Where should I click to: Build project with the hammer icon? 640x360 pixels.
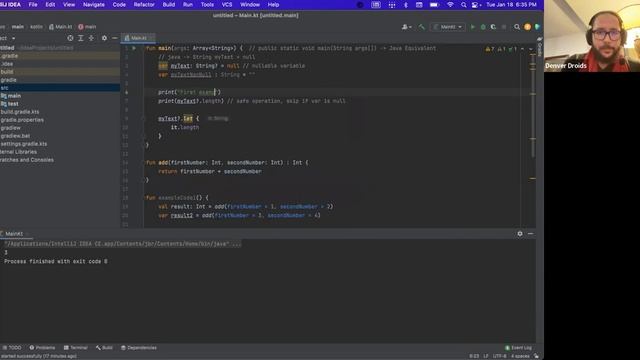[422, 27]
